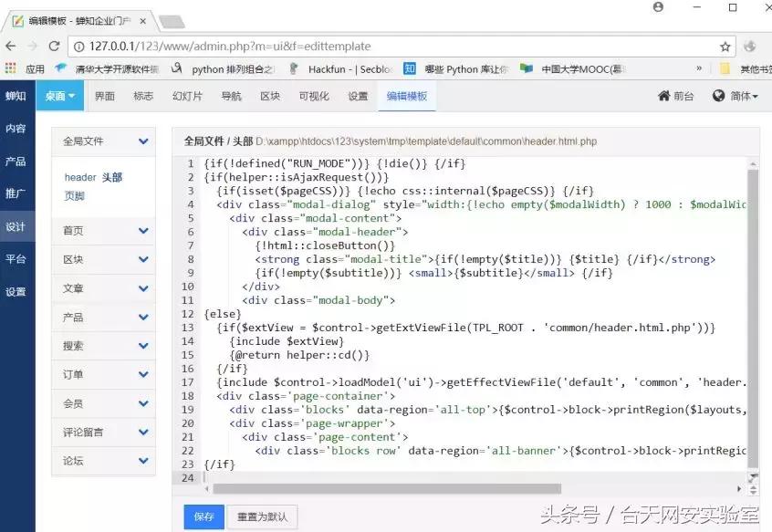Click 重置为默认 reset button
The height and width of the screenshot is (532, 772).
(x=263, y=516)
